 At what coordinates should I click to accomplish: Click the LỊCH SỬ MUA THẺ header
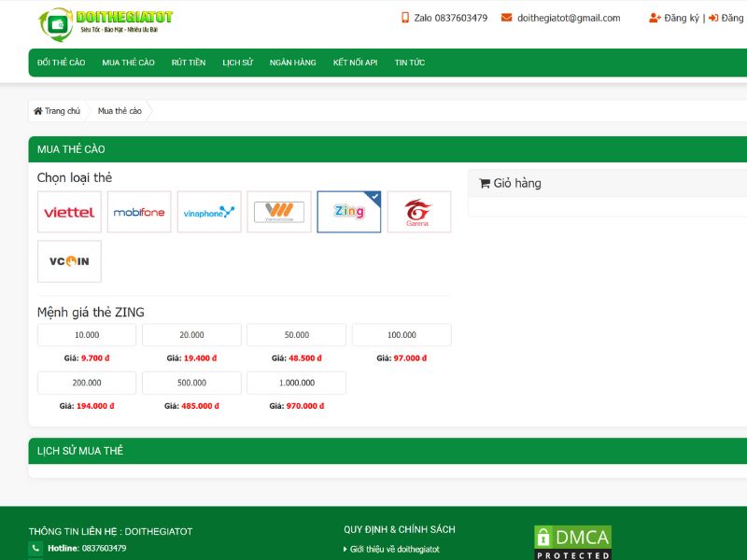(x=80, y=451)
